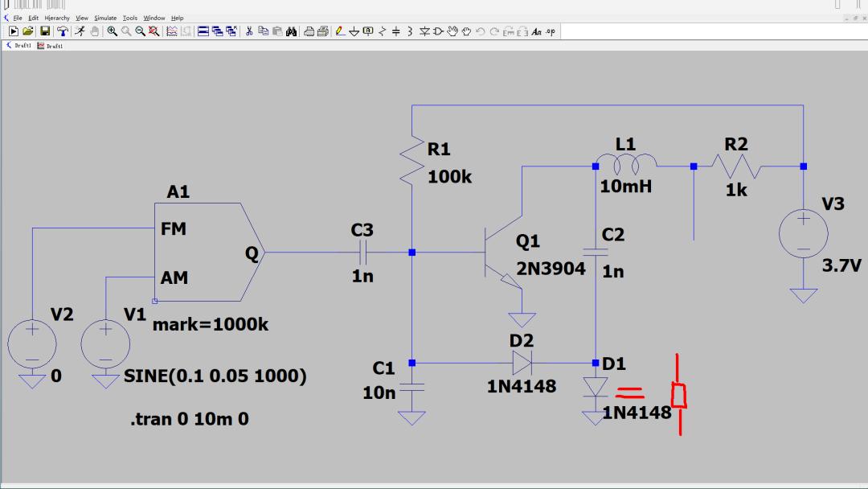Click the Tile windows horizontally icon
This screenshot has width=868, height=489.
pos(203,31)
